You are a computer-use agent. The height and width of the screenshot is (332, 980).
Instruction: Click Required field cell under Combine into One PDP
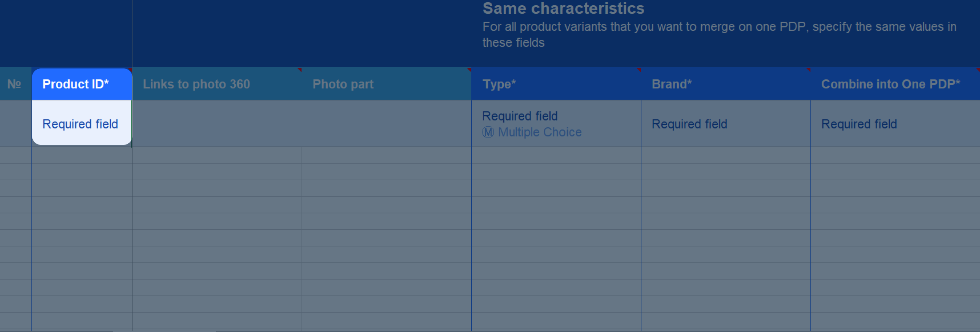(x=895, y=124)
